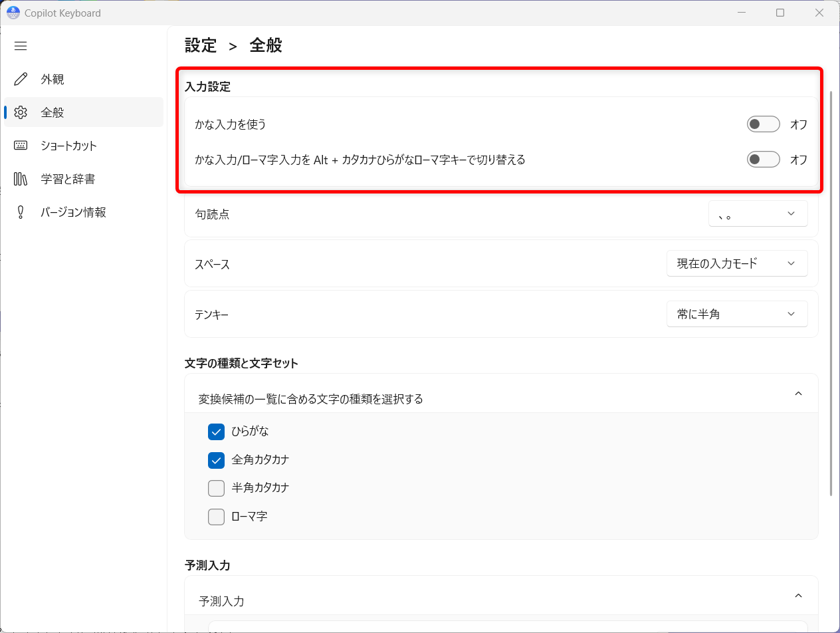Open the hamburger navigation menu
This screenshot has height=633, width=840.
(x=21, y=46)
